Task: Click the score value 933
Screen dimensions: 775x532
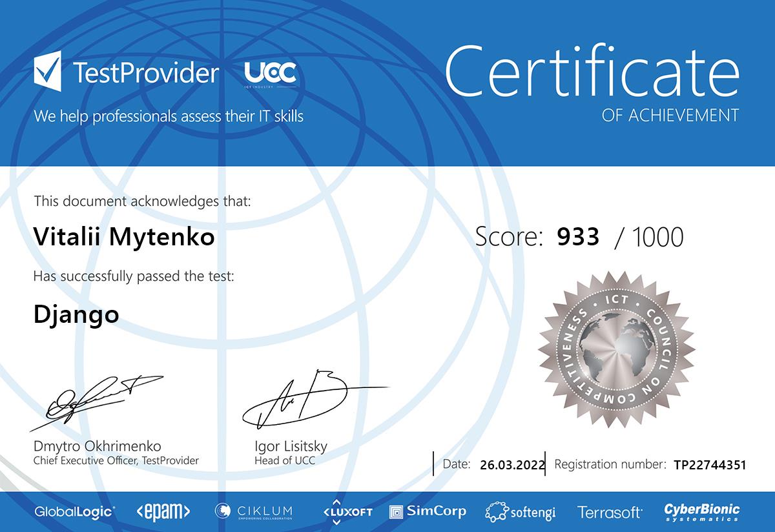Action: (x=577, y=237)
